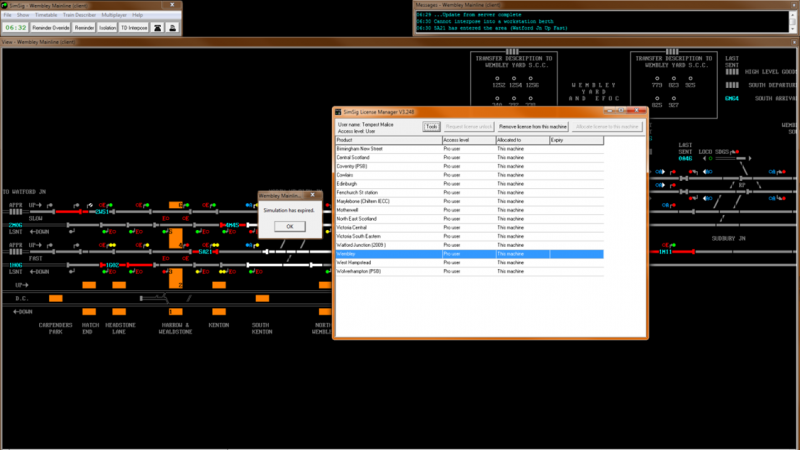The image size is (800, 450).
Task: Click the Messages window scrollbar
Action: [x=792, y=22]
